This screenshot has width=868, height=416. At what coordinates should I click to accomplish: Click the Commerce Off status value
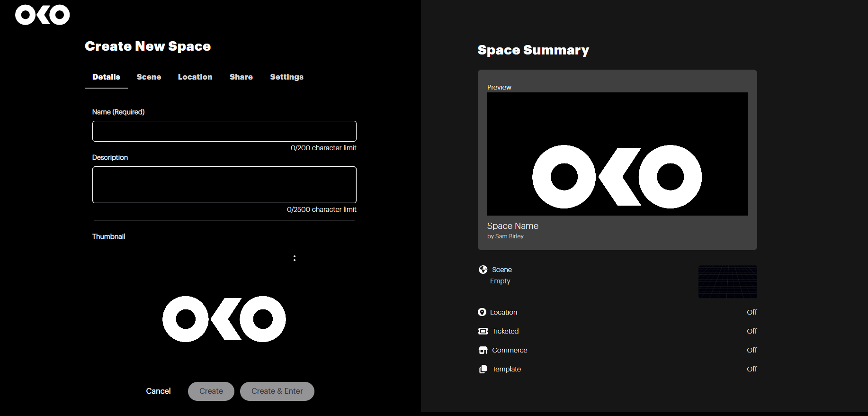tap(752, 350)
